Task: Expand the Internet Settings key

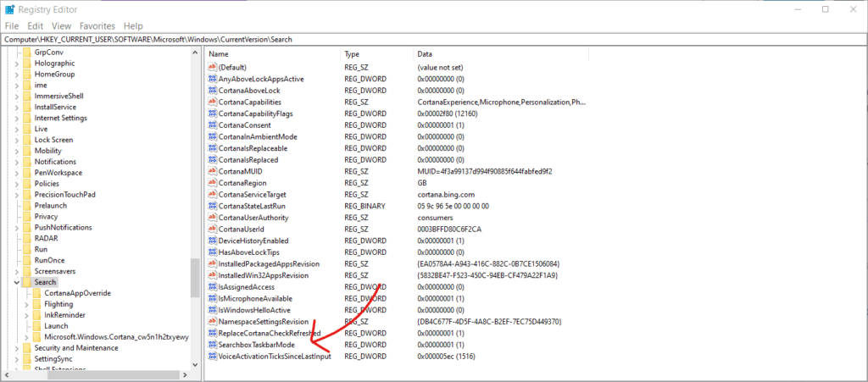Action: [17, 118]
